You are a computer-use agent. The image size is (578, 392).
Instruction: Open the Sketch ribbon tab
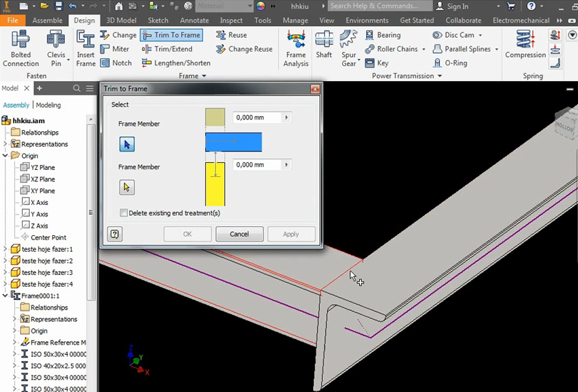tap(158, 21)
